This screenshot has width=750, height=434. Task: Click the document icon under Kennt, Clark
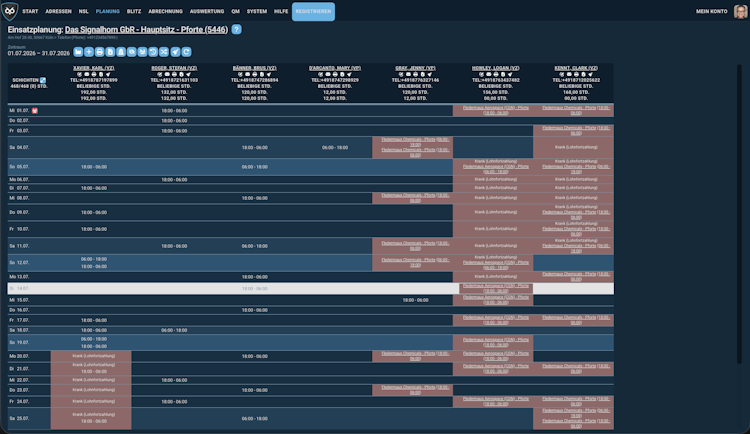(583, 74)
